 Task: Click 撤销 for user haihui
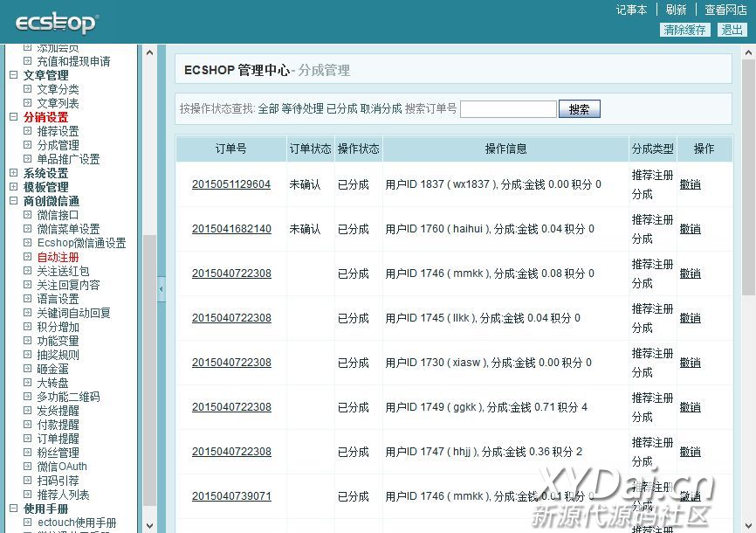tap(690, 229)
